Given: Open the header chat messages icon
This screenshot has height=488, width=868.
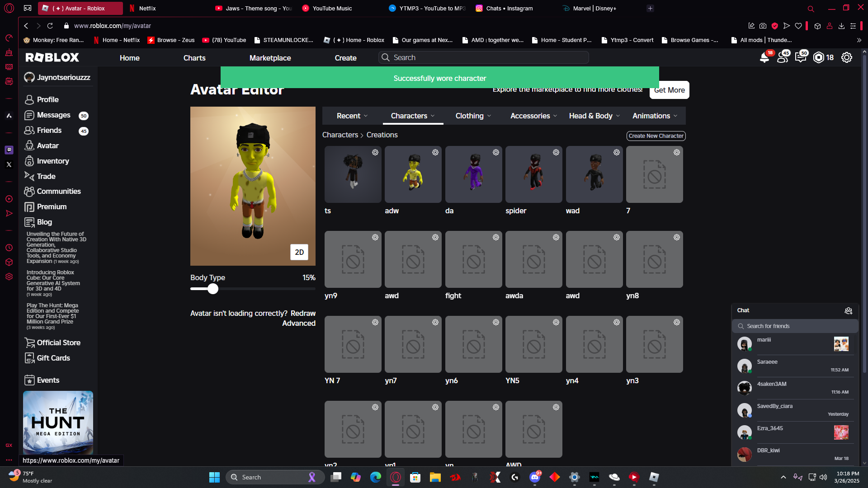Looking at the screenshot, I should 800,58.
